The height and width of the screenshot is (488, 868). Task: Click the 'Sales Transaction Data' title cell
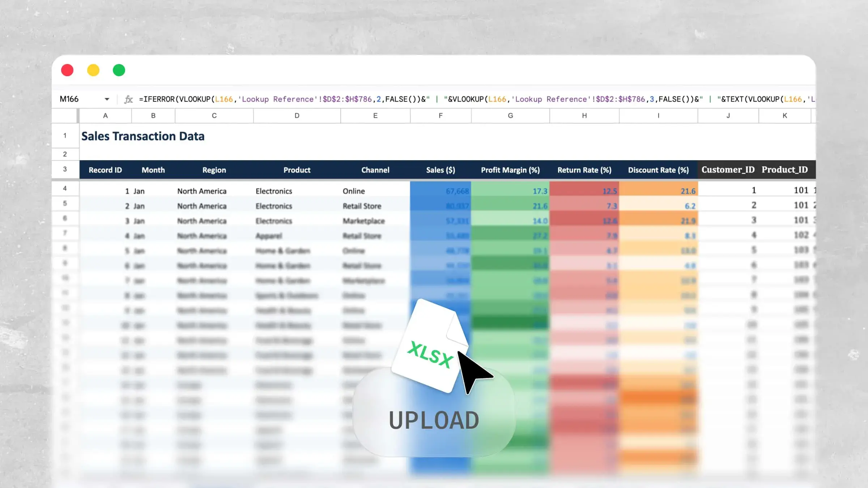[x=143, y=136]
